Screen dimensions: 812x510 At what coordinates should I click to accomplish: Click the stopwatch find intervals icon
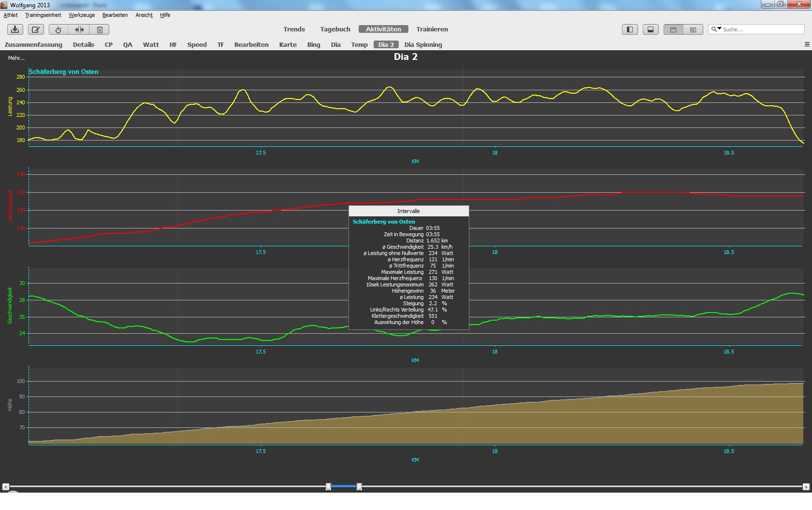[x=58, y=29]
